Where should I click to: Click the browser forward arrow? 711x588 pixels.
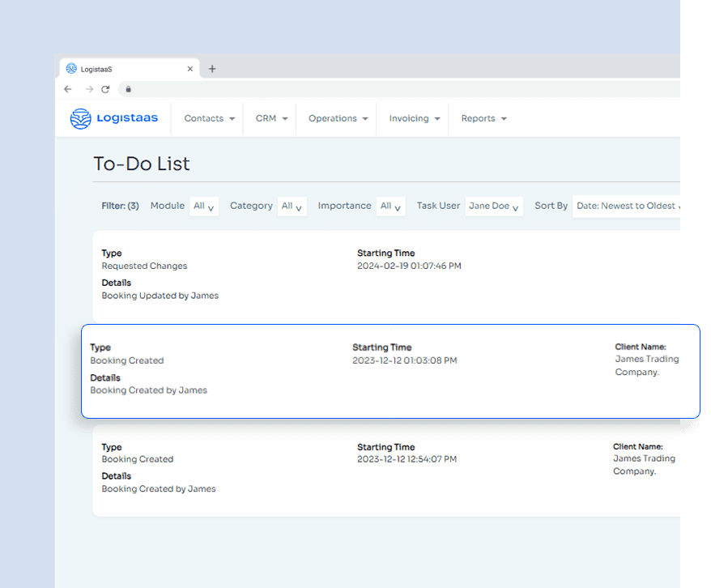click(89, 89)
